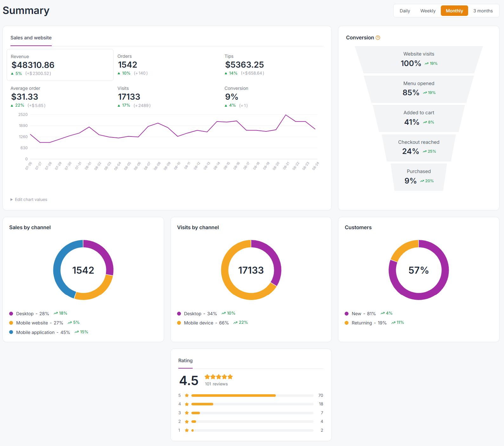504x446 pixels.
Task: Click the trend arrow beside Website visits 100%
Action: pos(427,63)
